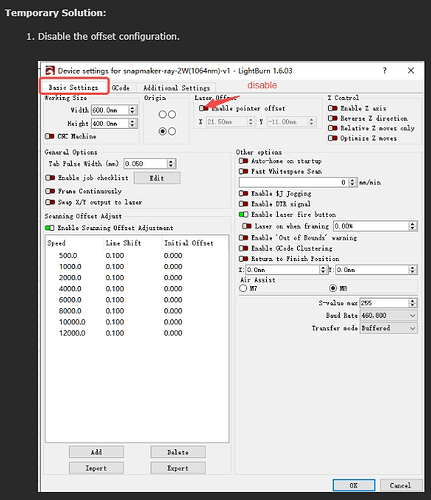
Task: Disable Scanning Offset Adjustment toggle
Action: [50, 228]
